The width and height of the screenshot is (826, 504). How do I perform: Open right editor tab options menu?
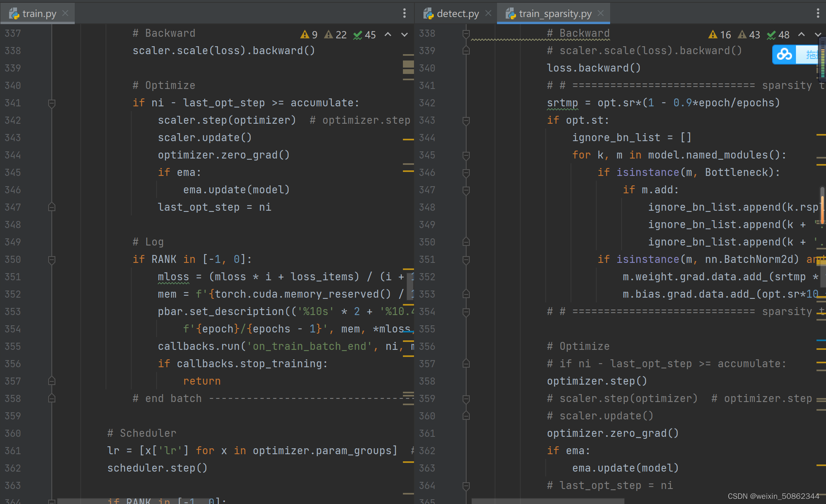[x=818, y=13]
